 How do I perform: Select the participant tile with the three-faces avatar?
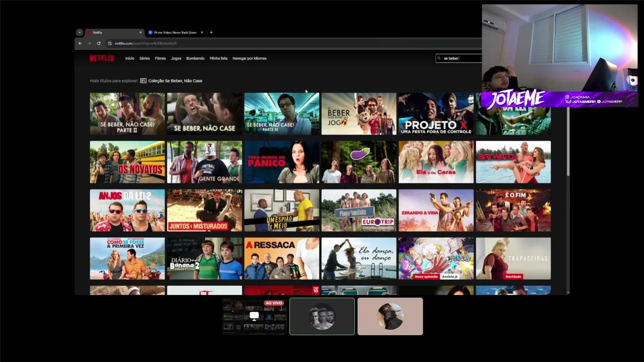click(x=322, y=316)
